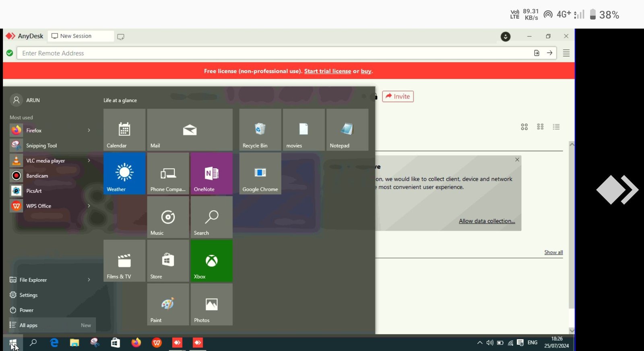Expand Firefox jump list arrow
The image size is (644, 351).
89,130
